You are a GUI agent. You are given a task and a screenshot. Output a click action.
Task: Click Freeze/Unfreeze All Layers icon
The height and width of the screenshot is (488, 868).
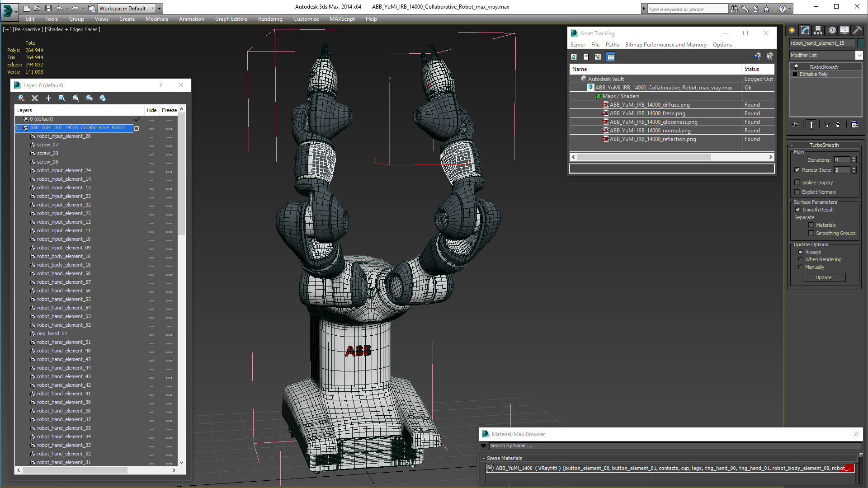[x=103, y=98]
